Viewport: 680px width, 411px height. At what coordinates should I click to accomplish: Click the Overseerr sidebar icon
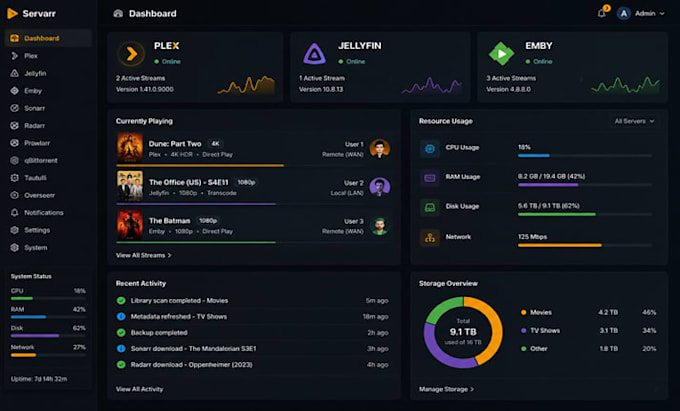pos(15,195)
